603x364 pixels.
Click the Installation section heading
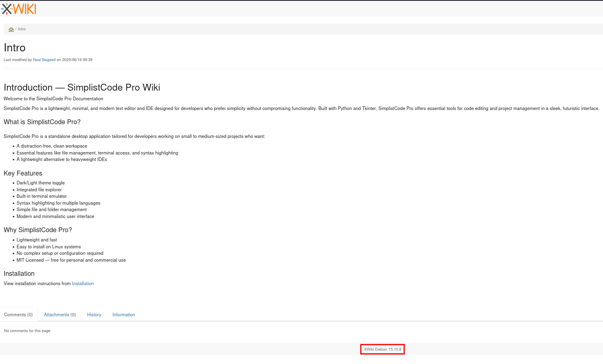tap(19, 273)
